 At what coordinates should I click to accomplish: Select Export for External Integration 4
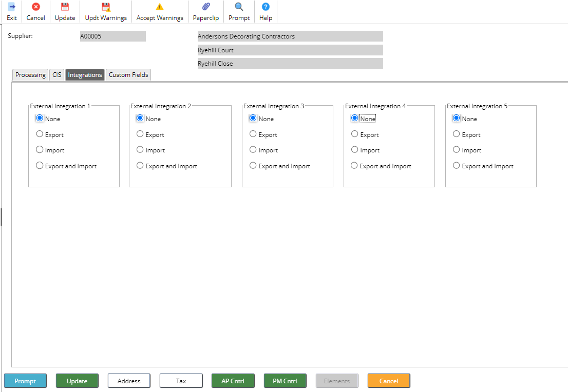[x=355, y=134]
